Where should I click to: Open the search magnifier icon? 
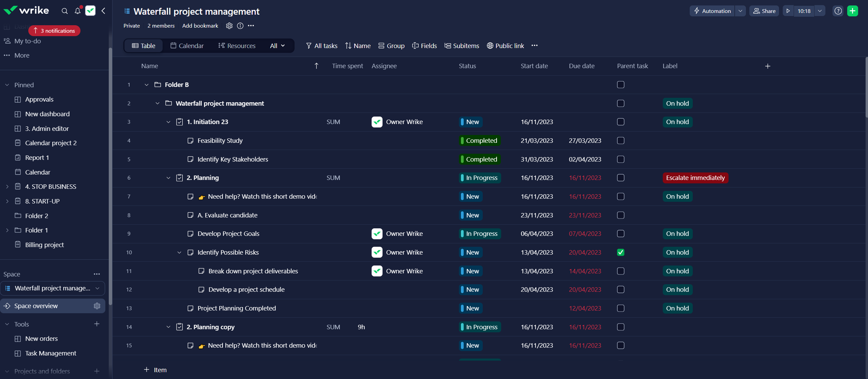pyautogui.click(x=64, y=11)
